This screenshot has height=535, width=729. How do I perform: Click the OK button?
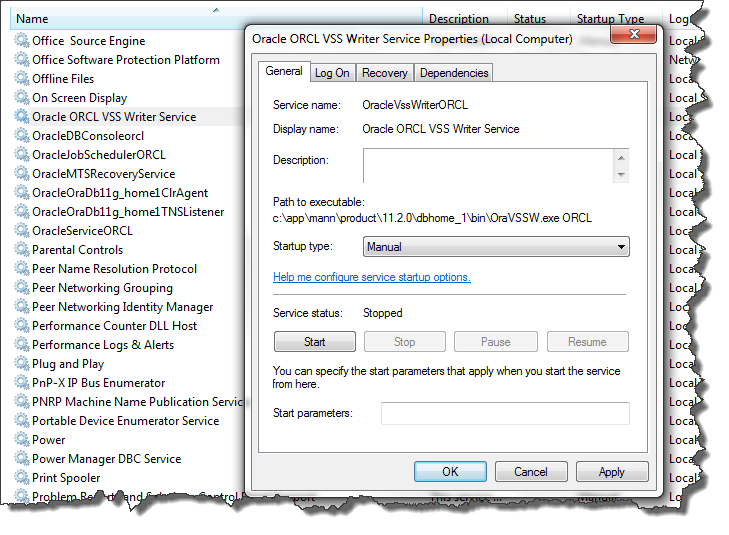(x=450, y=472)
